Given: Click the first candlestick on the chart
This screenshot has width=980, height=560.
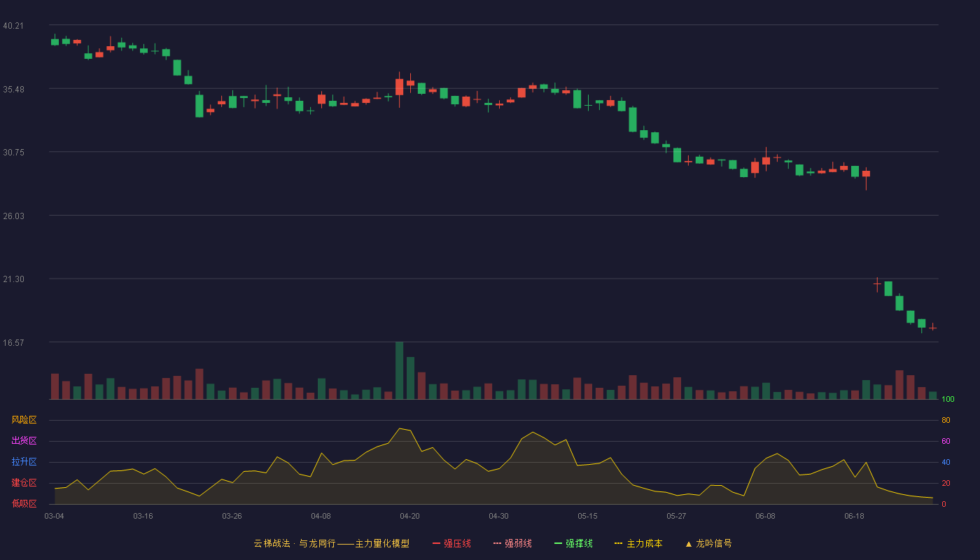Looking at the screenshot, I should pyautogui.click(x=55, y=41).
